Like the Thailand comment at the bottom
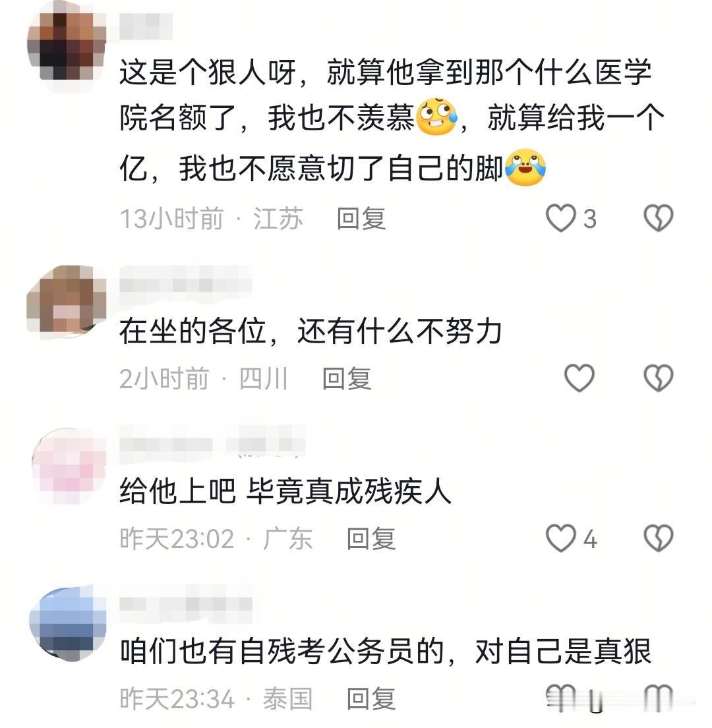The width and height of the screenshot is (712, 728). 560,698
